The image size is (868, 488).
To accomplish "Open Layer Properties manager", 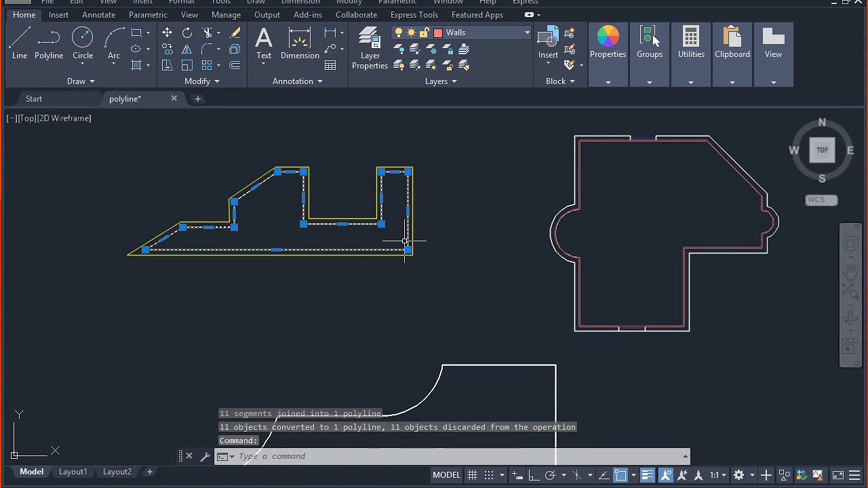I will pos(370,47).
